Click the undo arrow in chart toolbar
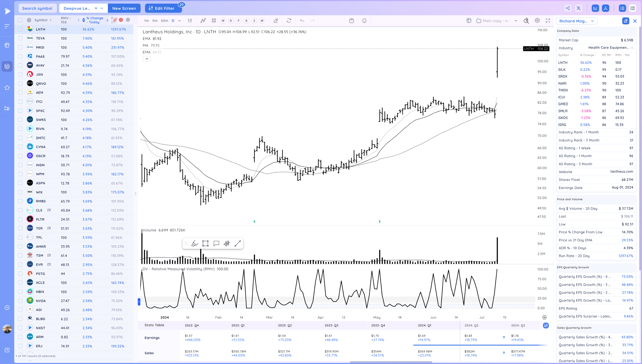This screenshot has width=642, height=364. click(302, 21)
